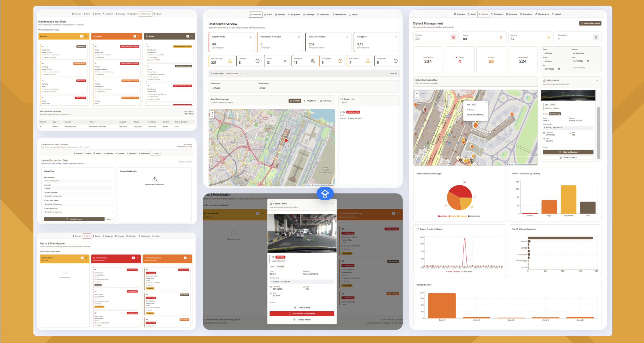Open the Assigned column menu icon

coord(86,36)
